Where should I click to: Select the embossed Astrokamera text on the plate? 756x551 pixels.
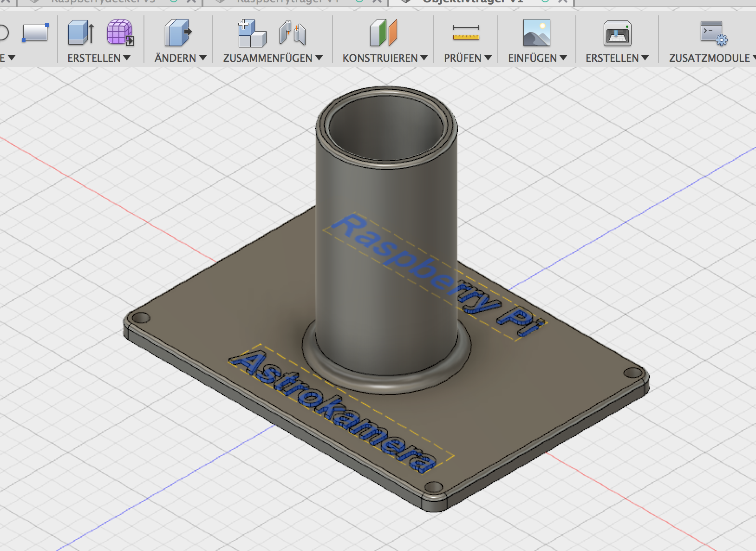click(333, 411)
